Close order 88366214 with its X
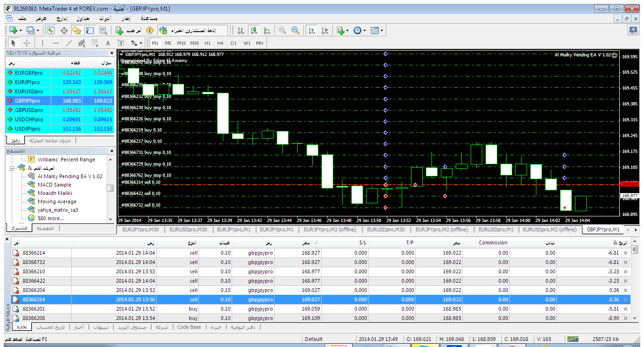Image resolution: width=644 pixels, height=347 pixels. (x=625, y=253)
